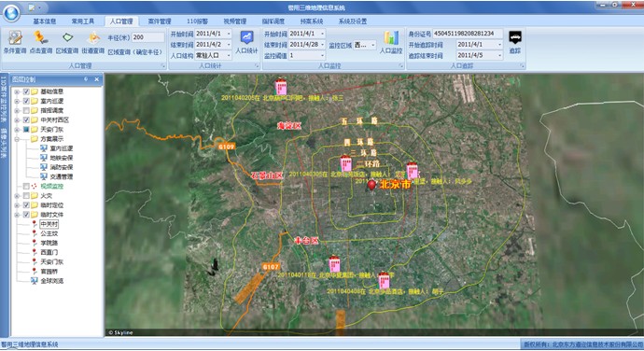644x351 pixels.
Task: Select the 点击查询 pushpin query tool
Action: 41,43
